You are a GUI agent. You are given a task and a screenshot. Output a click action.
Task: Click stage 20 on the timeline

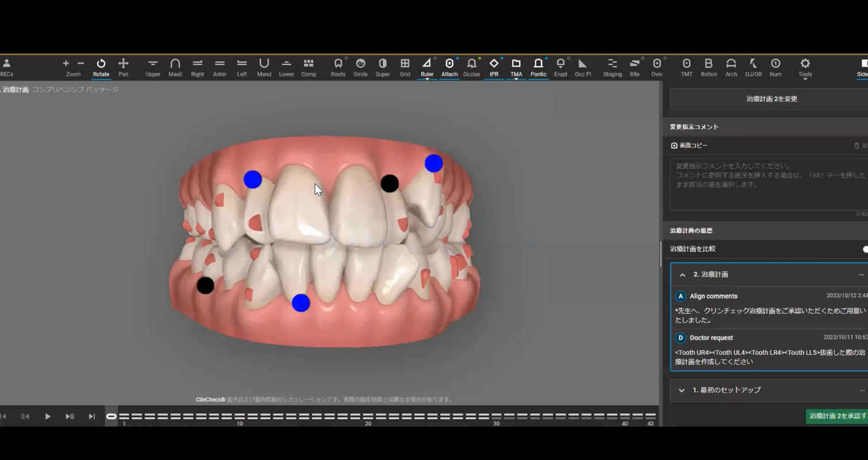[x=368, y=416]
